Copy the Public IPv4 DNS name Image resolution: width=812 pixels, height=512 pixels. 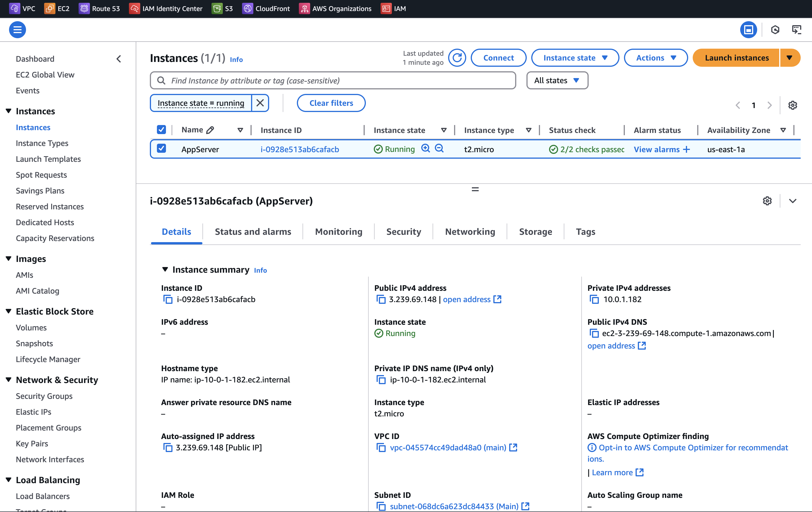(x=594, y=333)
